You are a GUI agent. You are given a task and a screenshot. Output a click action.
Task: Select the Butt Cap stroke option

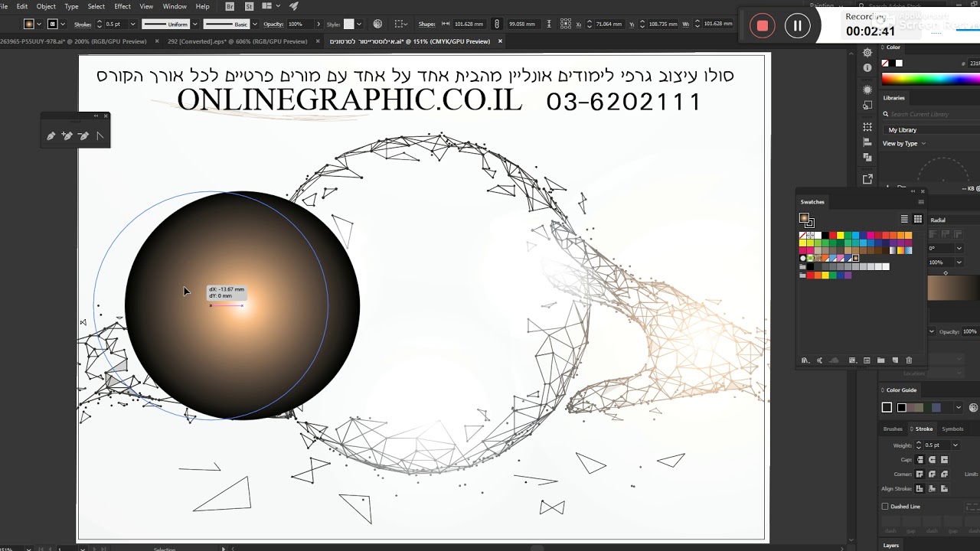point(920,460)
